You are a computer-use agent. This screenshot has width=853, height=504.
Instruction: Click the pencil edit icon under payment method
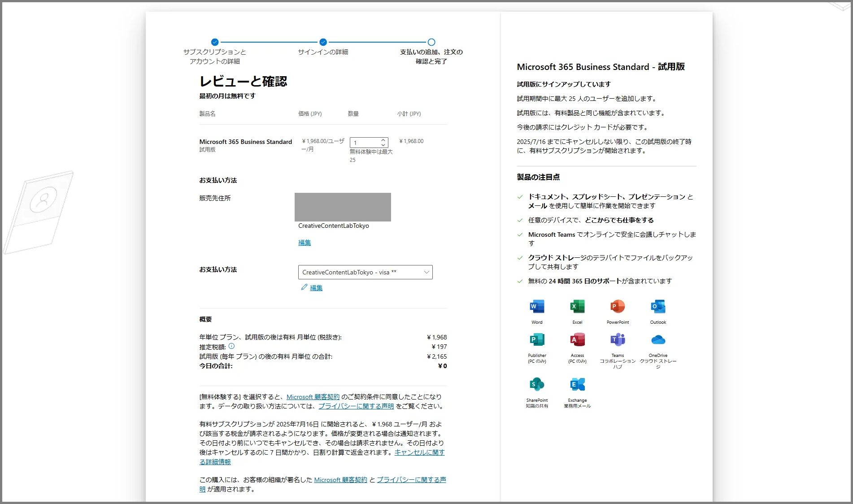pyautogui.click(x=304, y=287)
